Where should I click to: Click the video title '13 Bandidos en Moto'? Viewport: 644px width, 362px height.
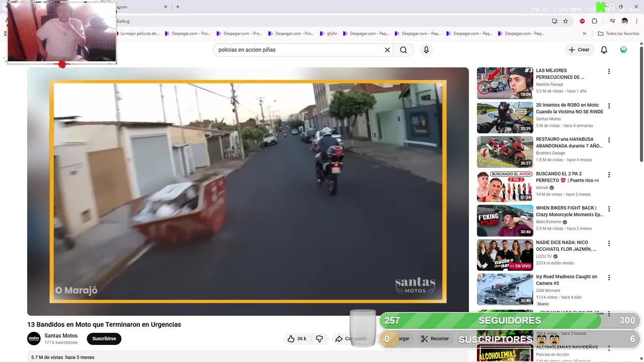coord(104,325)
